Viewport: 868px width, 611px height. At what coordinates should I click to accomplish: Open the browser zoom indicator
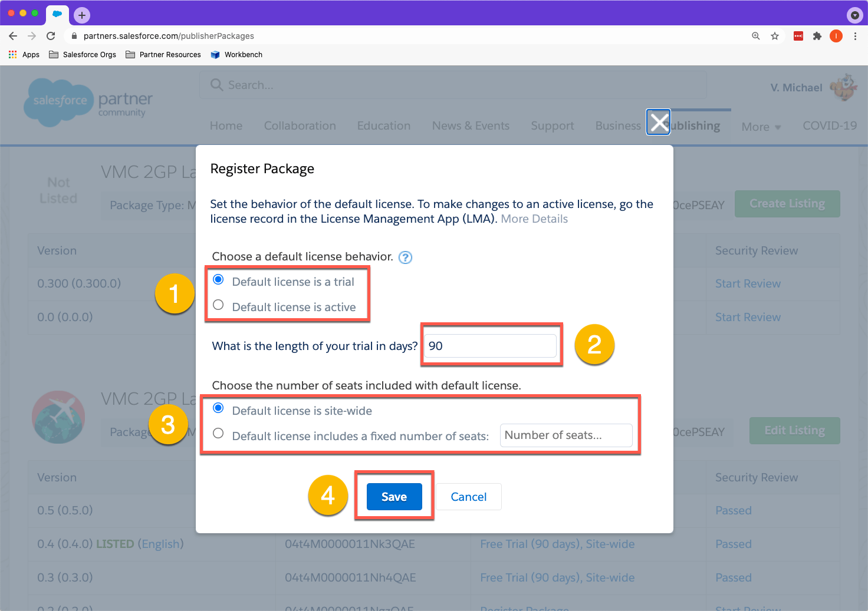point(756,36)
